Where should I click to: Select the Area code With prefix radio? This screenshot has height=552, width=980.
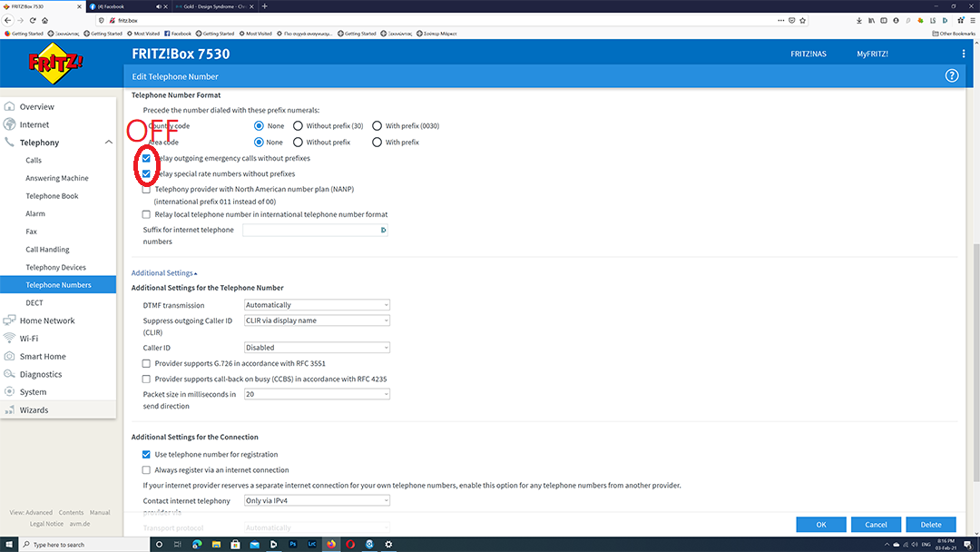tap(377, 142)
